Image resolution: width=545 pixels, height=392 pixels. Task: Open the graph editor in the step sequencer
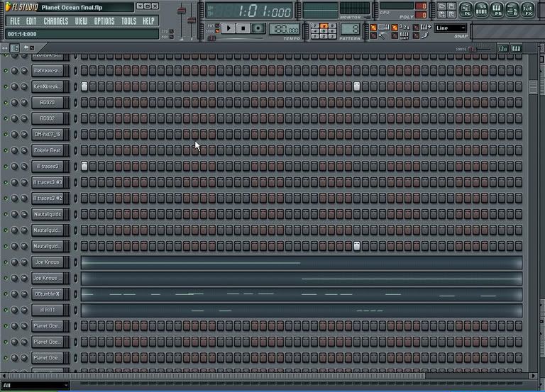coord(502,49)
